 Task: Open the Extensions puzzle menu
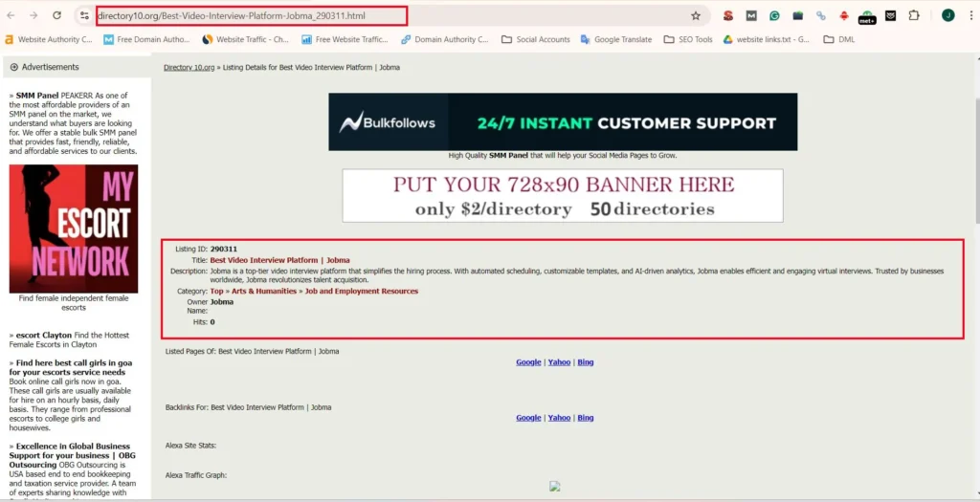coord(914,15)
